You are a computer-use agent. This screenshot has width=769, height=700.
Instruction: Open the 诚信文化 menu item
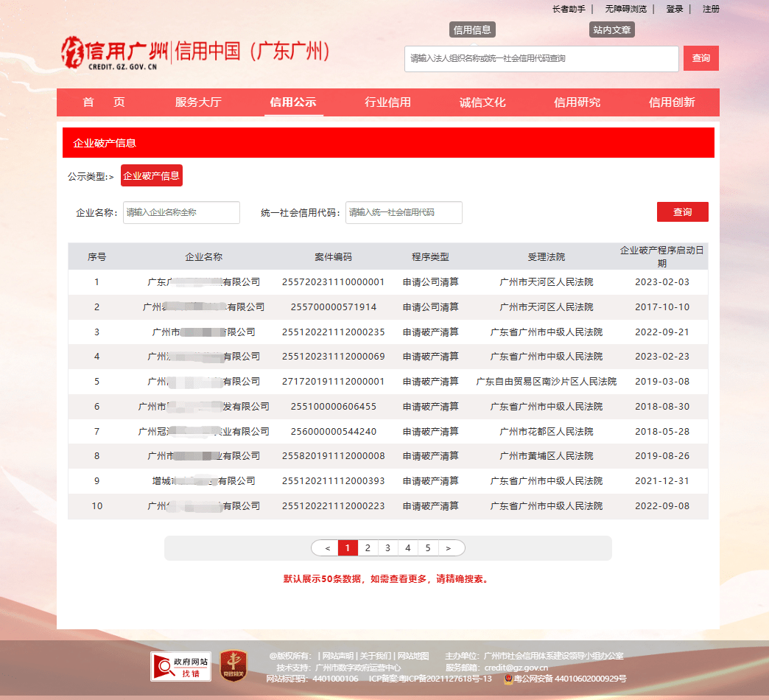point(483,102)
